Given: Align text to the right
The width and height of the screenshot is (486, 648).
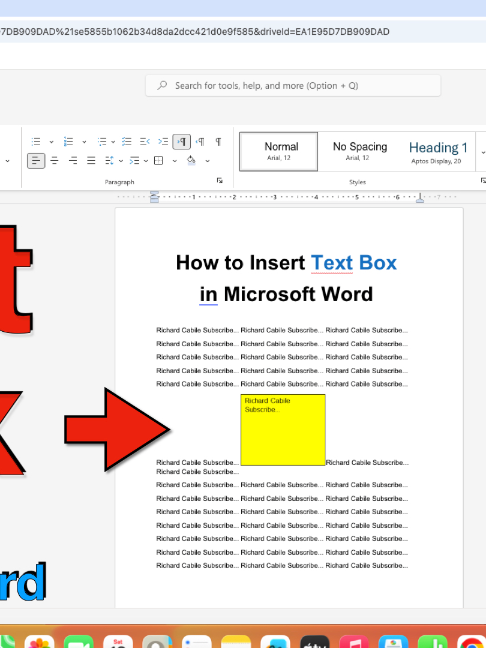Looking at the screenshot, I should (73, 160).
